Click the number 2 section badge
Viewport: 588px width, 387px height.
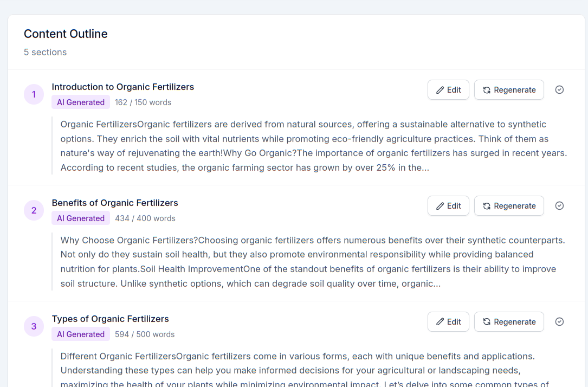(x=34, y=211)
